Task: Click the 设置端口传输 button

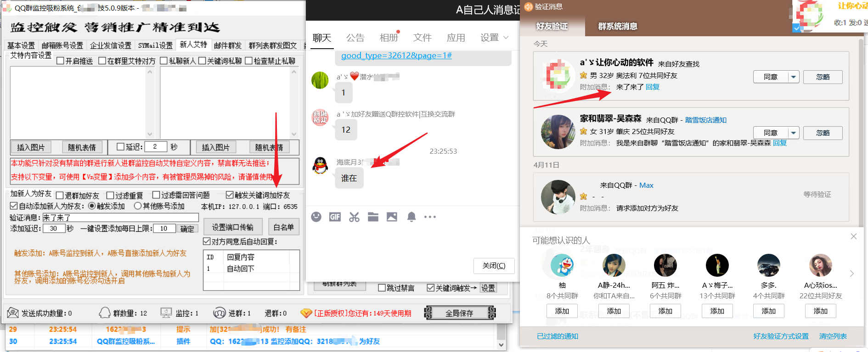Action: [x=233, y=227]
